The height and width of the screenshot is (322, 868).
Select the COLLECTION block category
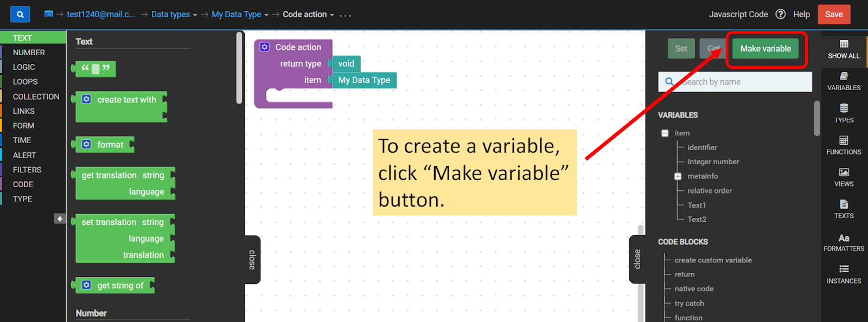(x=36, y=96)
